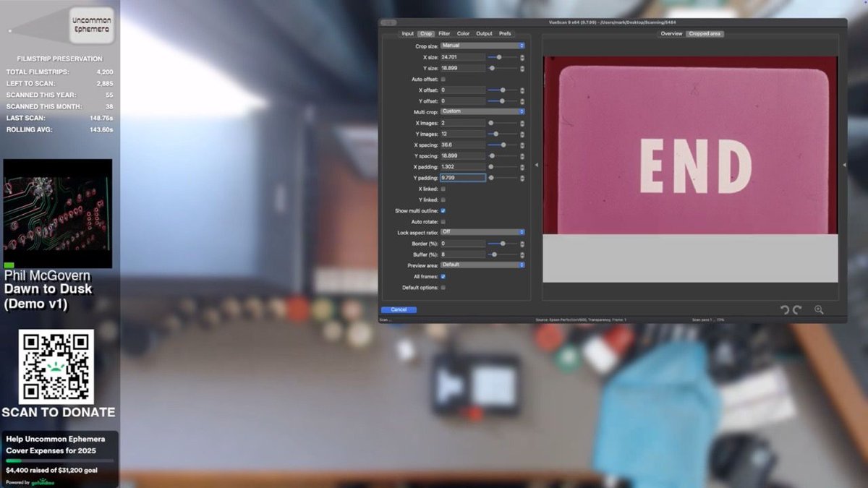Switch to the Input tab

(x=408, y=34)
